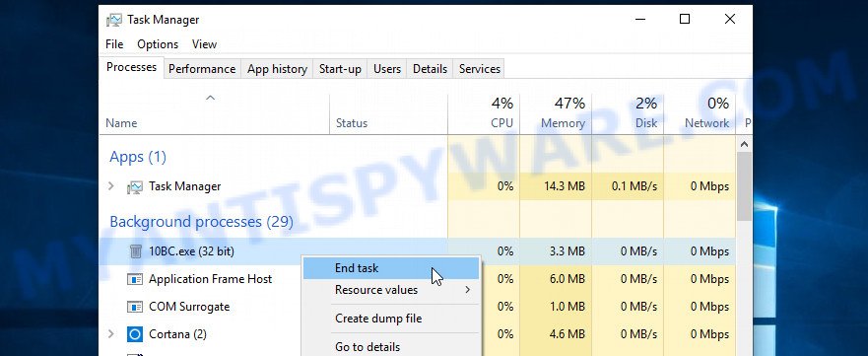
Task: Open the Resource values submenu arrow
Action: 468,290
